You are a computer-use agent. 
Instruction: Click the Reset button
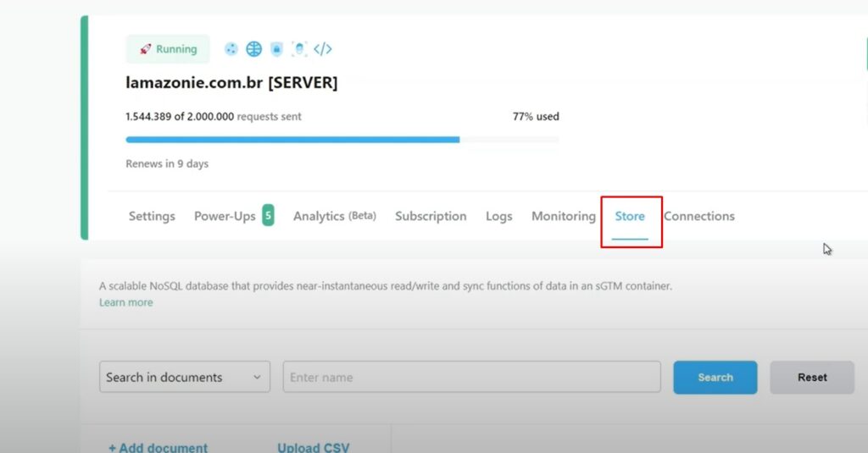(x=812, y=378)
